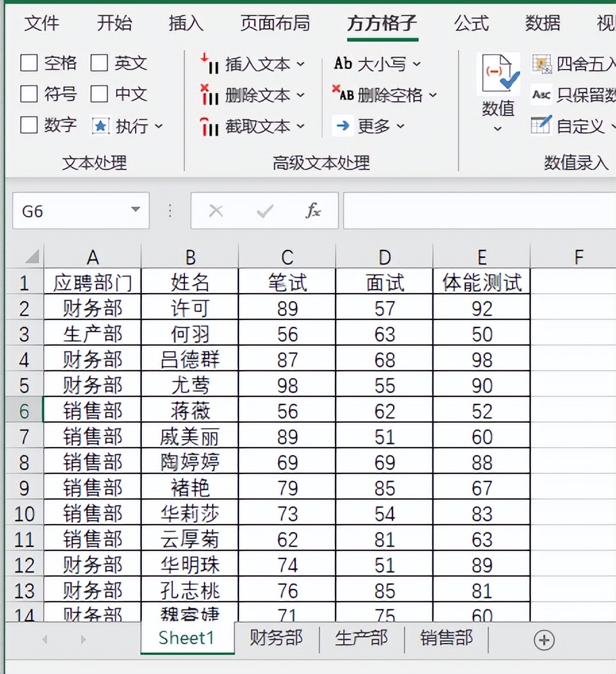Click the 只保留数 Abc icon
The image size is (616, 674).
point(541,94)
